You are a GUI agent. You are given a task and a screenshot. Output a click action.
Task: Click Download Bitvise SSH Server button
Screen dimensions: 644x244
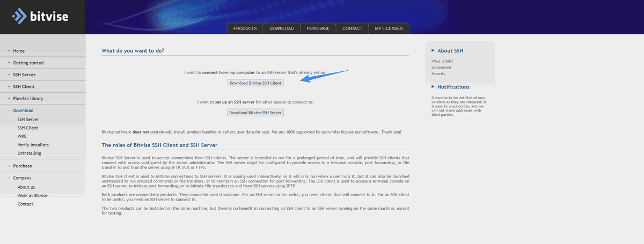(x=255, y=113)
